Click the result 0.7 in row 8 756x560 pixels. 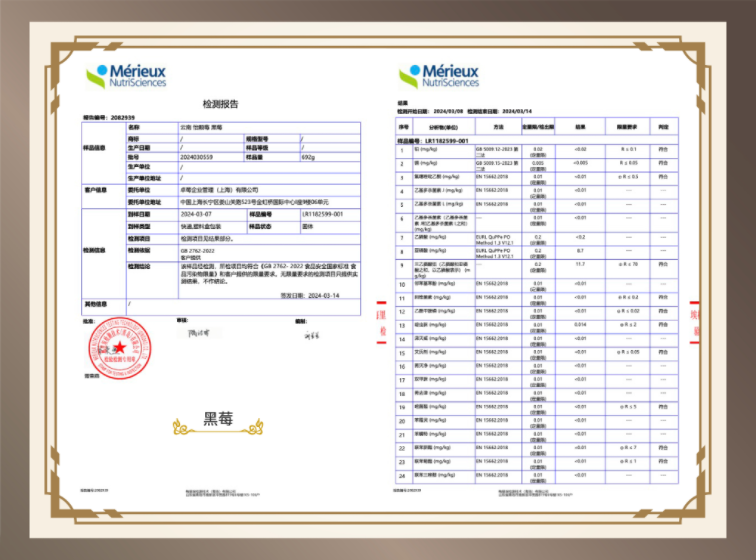pyautogui.click(x=580, y=251)
